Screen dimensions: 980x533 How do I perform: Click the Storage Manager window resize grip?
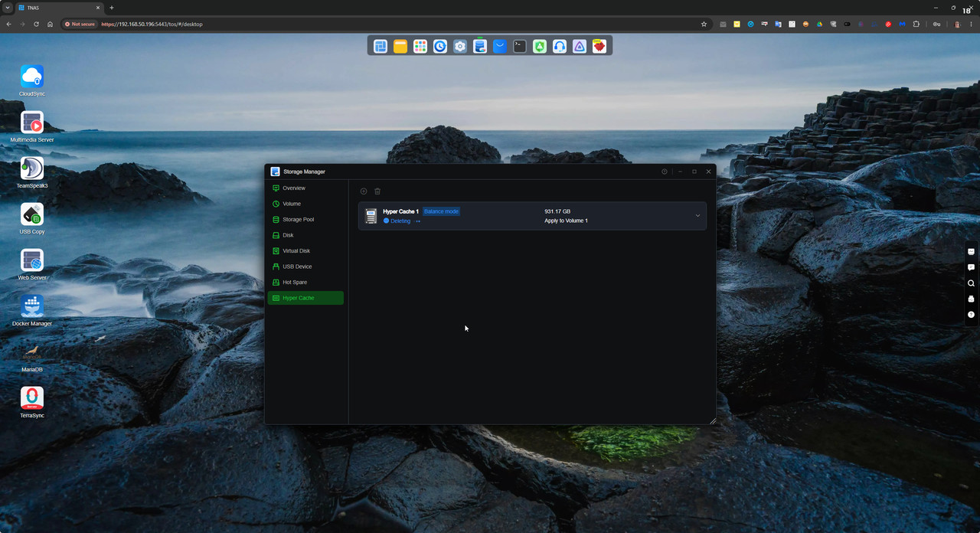pyautogui.click(x=713, y=420)
